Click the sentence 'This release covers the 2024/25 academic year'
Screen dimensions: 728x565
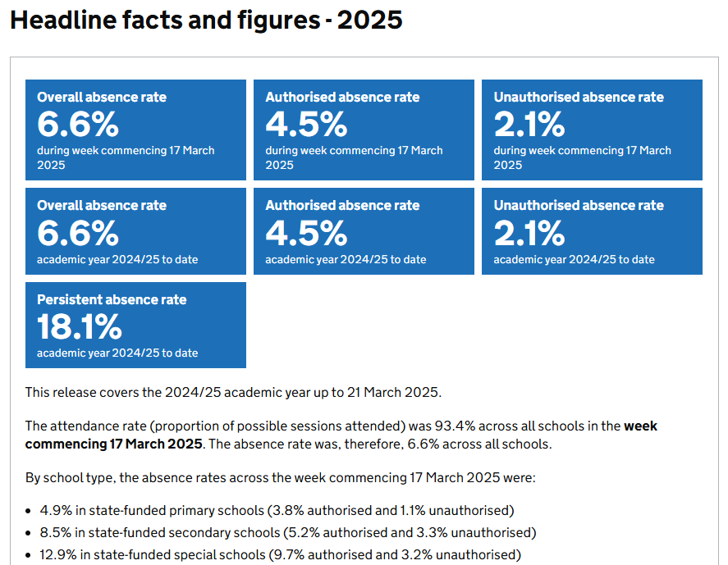(233, 393)
